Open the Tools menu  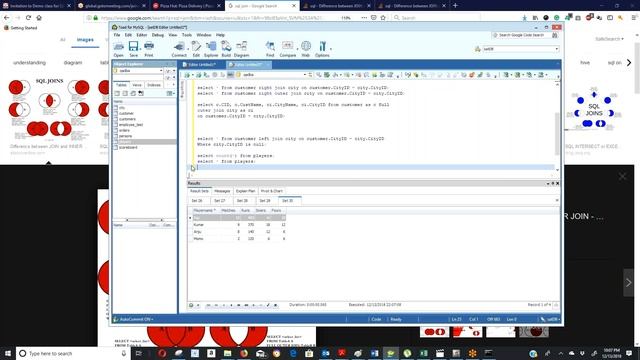187,35
